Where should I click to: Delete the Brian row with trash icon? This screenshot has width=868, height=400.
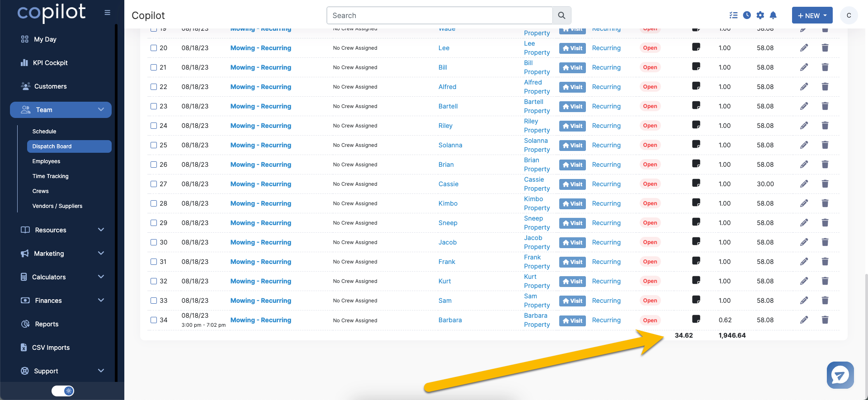pyautogui.click(x=825, y=165)
